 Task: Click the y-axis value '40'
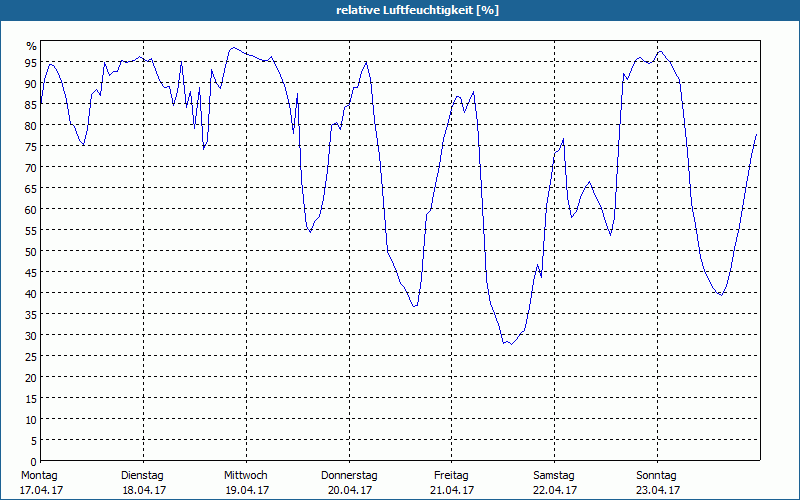coord(31,294)
